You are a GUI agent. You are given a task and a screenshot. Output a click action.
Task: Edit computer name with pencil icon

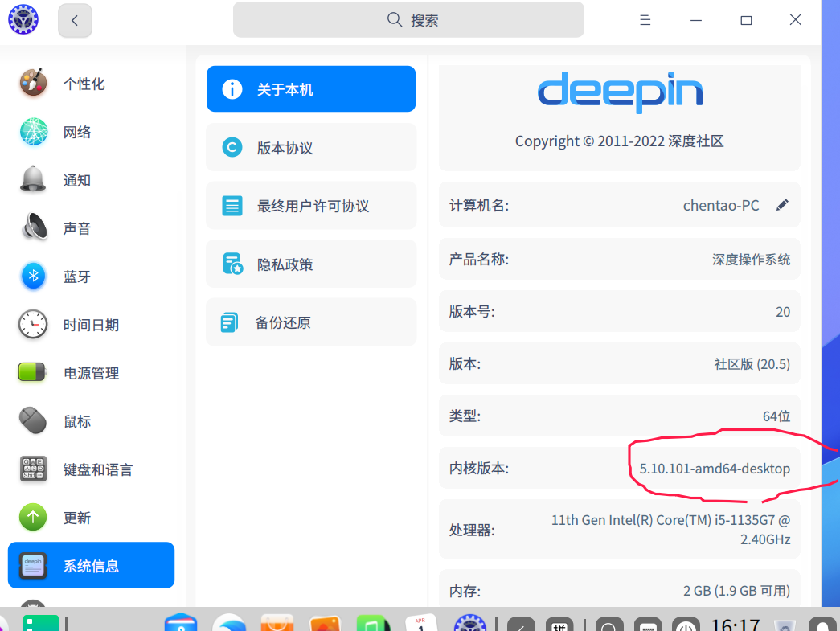782,205
